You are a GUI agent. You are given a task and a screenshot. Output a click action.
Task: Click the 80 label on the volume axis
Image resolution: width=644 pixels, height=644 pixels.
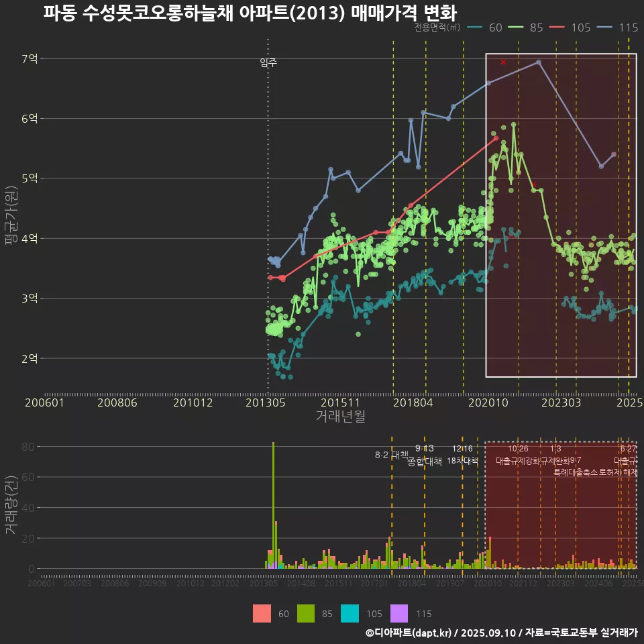(28, 447)
